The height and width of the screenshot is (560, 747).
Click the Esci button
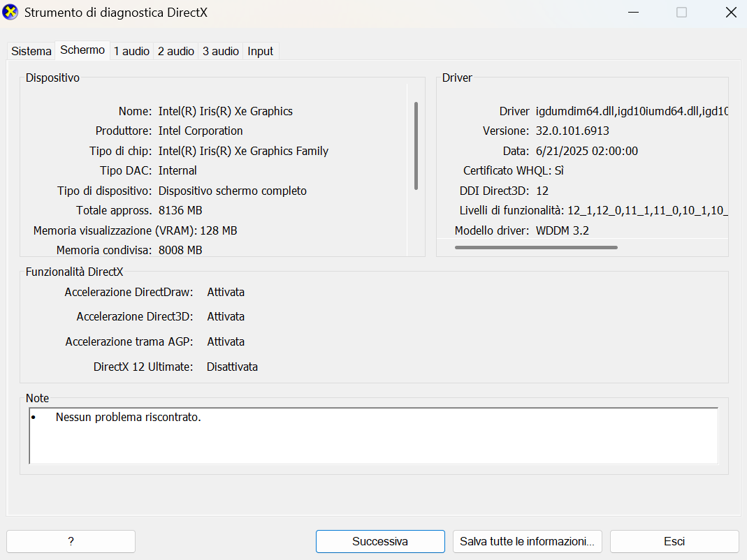click(x=674, y=541)
